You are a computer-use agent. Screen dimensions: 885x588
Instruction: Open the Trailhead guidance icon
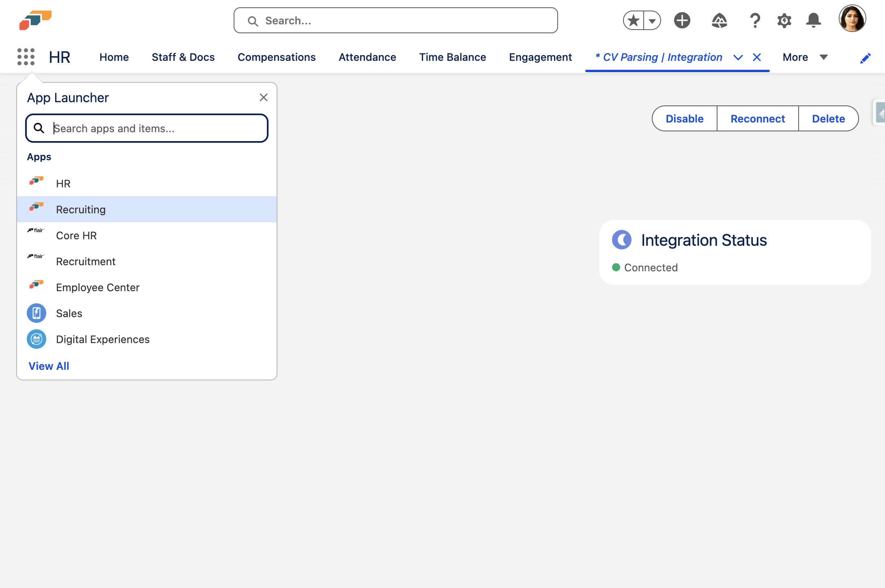click(719, 20)
